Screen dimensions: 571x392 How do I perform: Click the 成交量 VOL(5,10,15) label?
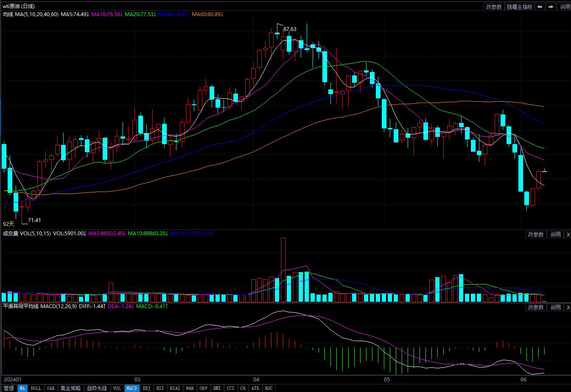pos(27,234)
